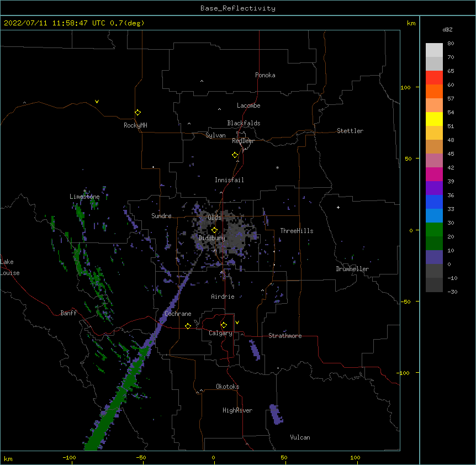The width and height of the screenshot is (476, 465).
Task: Select the Drumheller label
Action: 352,269
